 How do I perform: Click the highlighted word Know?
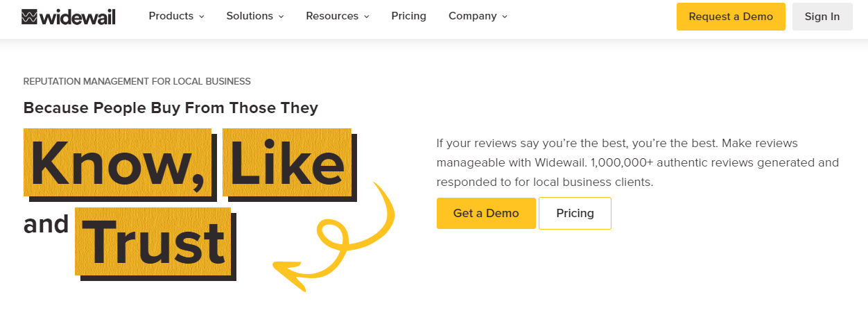point(117,165)
